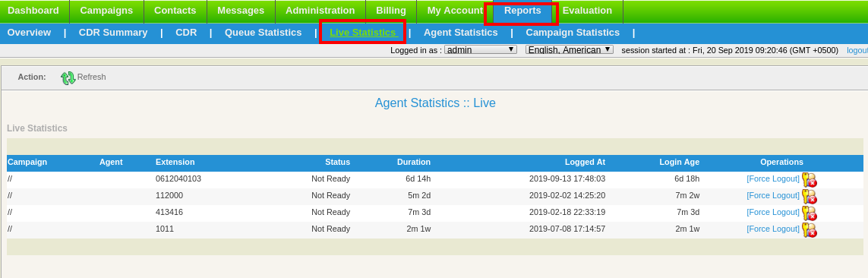Click logged-at value 2019-02-02 14:25:20
Screen dimensions: 868x278
coord(567,195)
